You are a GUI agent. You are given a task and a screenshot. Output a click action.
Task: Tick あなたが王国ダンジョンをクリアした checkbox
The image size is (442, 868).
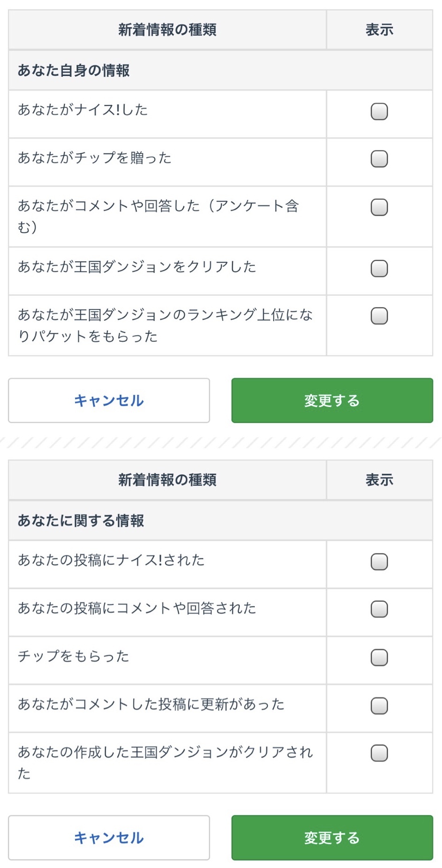(379, 268)
